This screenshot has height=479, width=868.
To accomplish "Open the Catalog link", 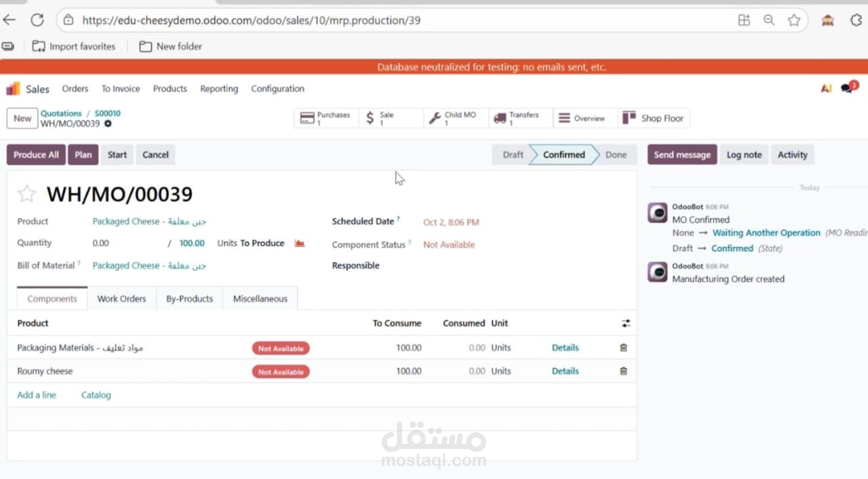I will (x=96, y=395).
